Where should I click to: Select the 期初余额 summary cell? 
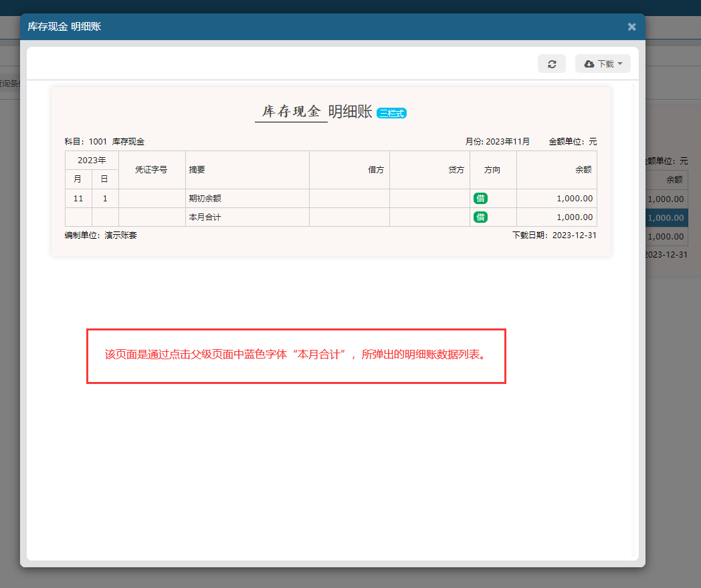pyautogui.click(x=247, y=199)
